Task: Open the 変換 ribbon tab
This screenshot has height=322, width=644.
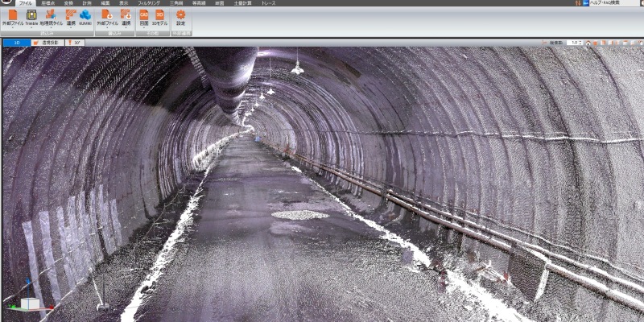Action: (x=68, y=3)
